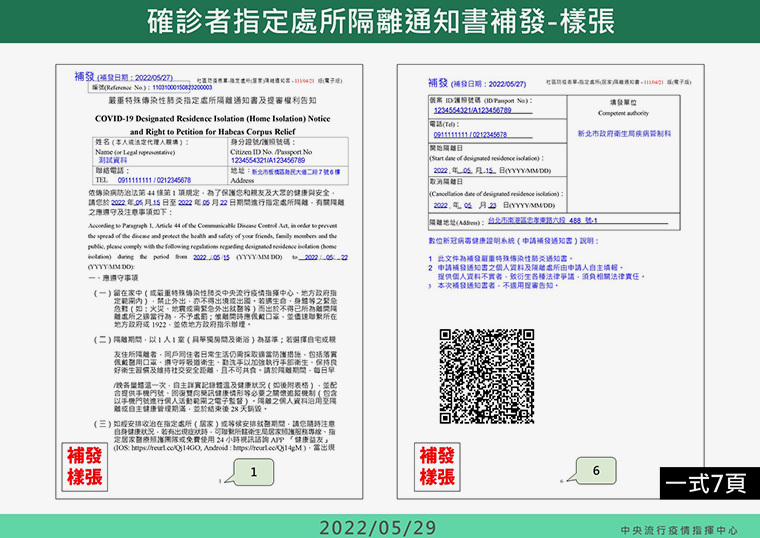Click the Reference No. number field
The image size is (760, 538).
(x=182, y=88)
